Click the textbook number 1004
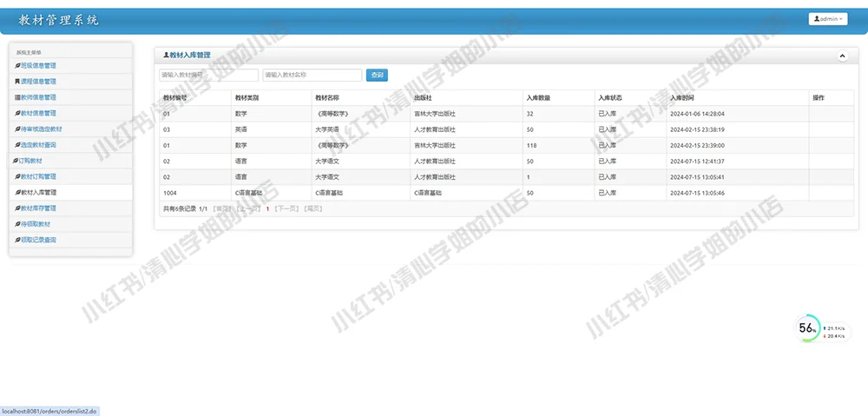This screenshot has height=416, width=868. tap(169, 193)
